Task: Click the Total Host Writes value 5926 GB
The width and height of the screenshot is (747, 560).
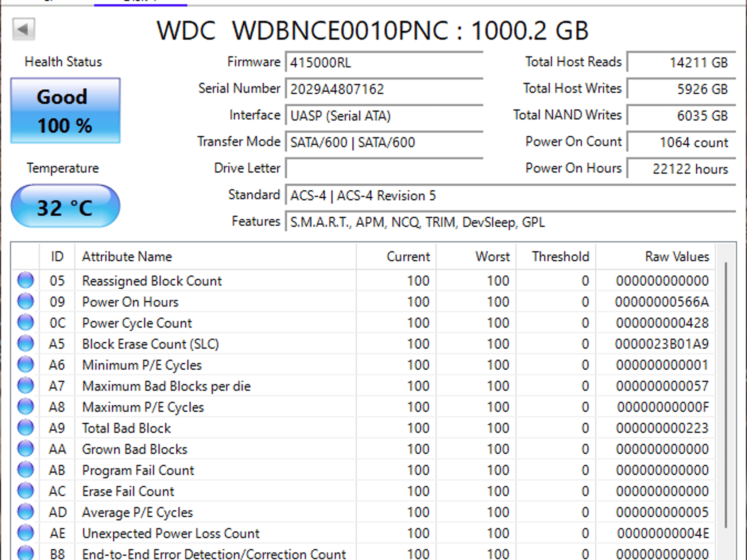Action: coord(681,89)
